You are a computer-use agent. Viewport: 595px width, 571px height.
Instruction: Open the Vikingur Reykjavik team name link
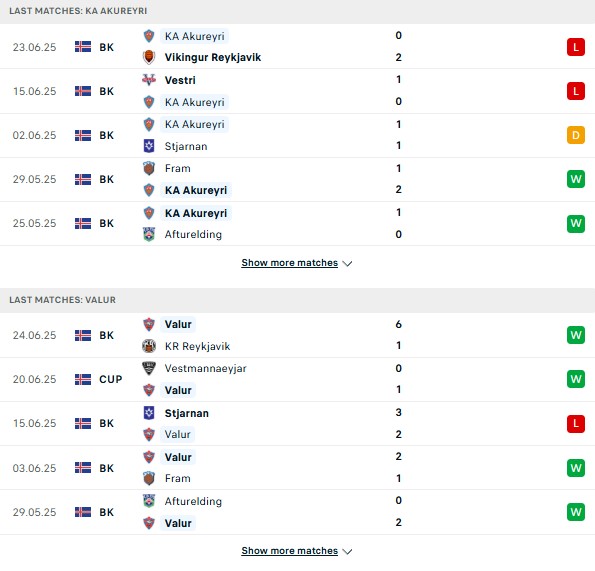coord(212,57)
